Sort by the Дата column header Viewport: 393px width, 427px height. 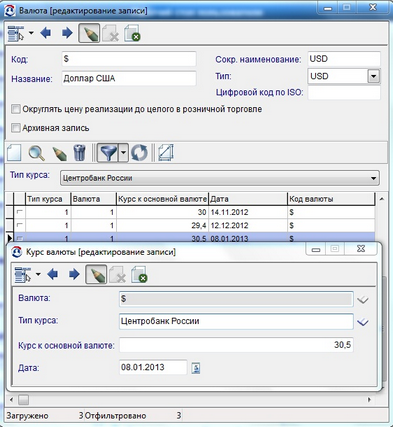click(x=248, y=199)
